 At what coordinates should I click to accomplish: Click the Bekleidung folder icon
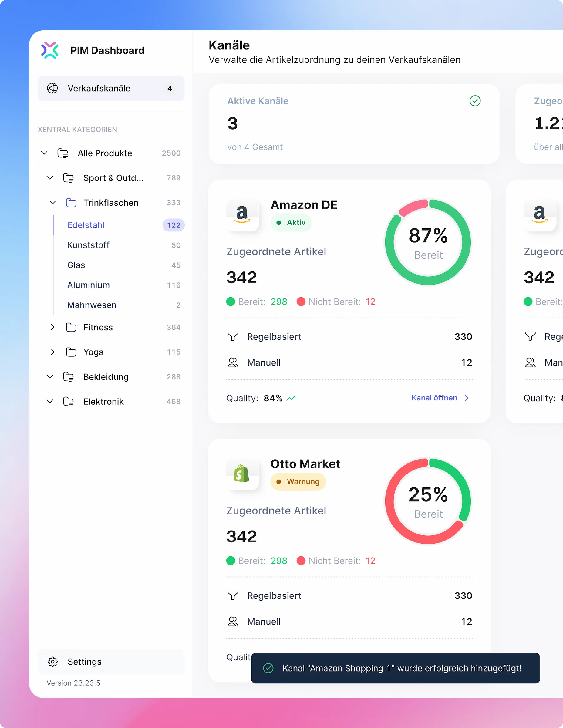[68, 377]
